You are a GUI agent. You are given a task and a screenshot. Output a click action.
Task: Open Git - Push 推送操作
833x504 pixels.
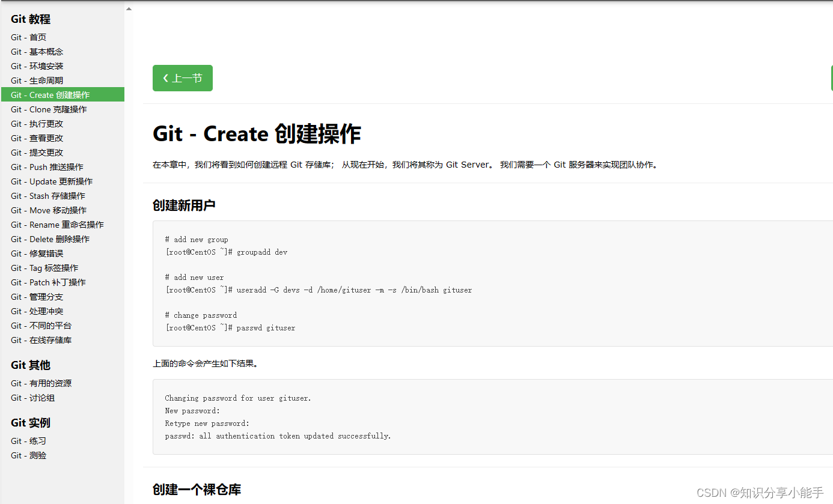click(47, 167)
